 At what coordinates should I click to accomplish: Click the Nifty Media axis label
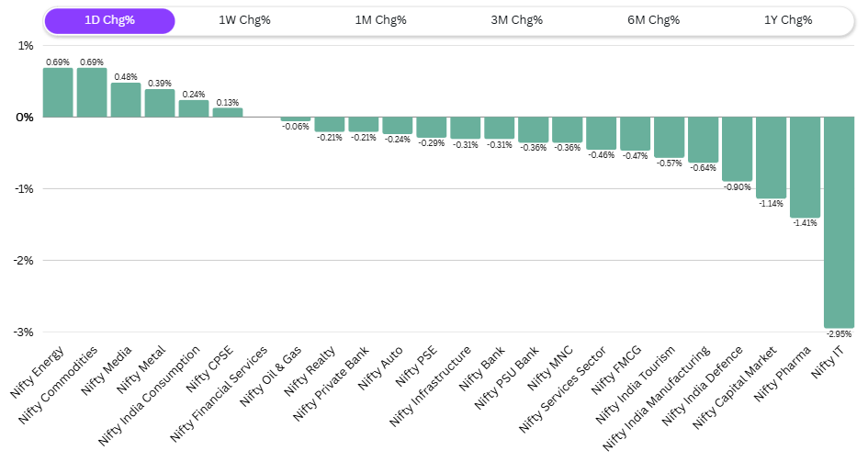[107, 371]
